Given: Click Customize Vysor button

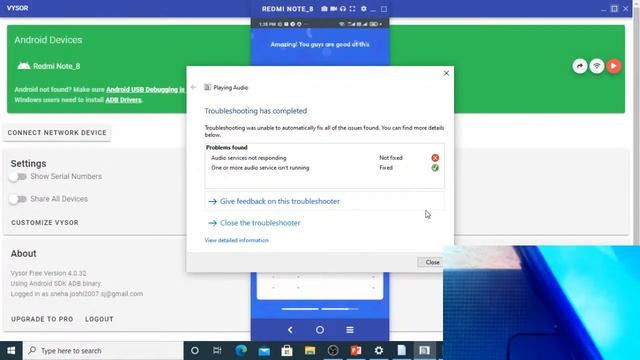Looking at the screenshot, I should [45, 222].
